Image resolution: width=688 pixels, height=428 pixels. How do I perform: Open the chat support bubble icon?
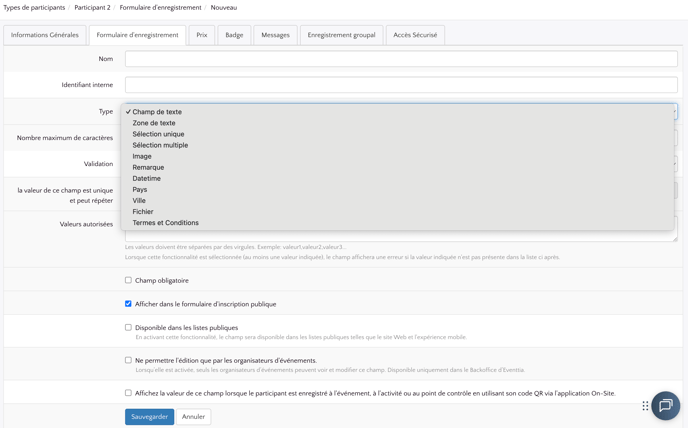click(x=665, y=405)
